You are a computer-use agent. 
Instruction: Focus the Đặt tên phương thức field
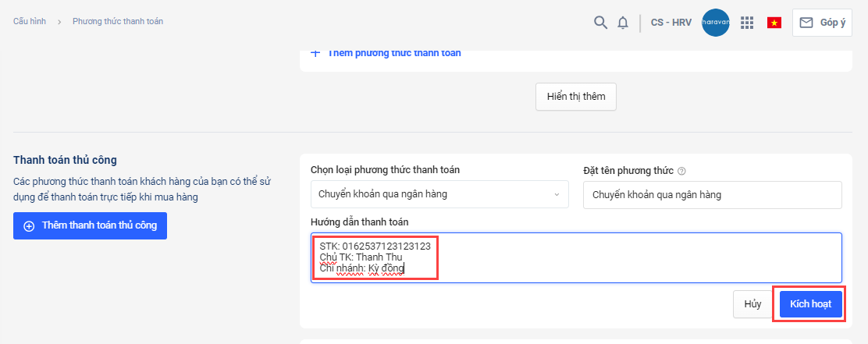pos(712,195)
